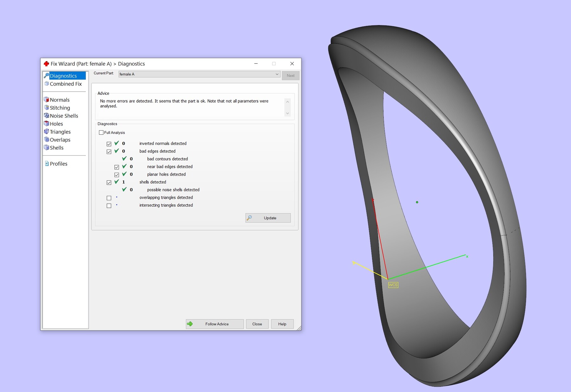Open Help for the Fix Wizard
Viewport: 571px width, 392px height.
(282, 324)
